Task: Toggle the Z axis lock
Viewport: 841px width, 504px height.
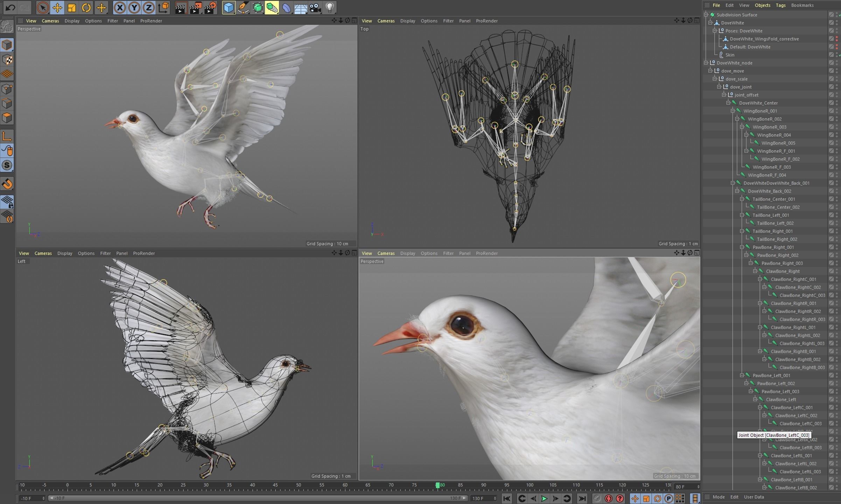Action: [x=149, y=8]
